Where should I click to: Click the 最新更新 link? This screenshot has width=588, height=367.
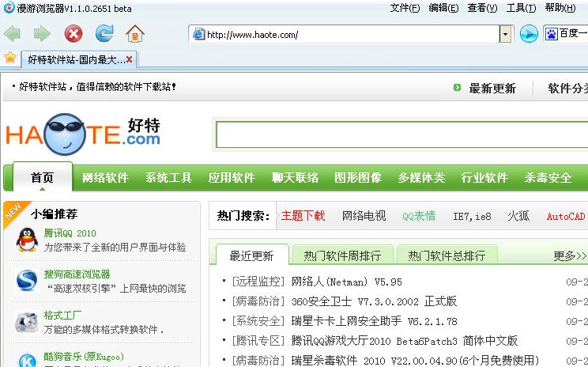tap(492, 88)
